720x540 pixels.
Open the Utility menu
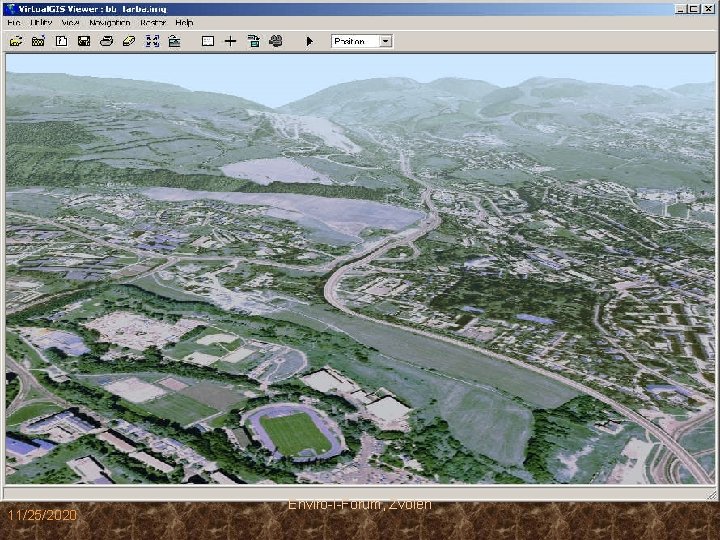coord(41,21)
